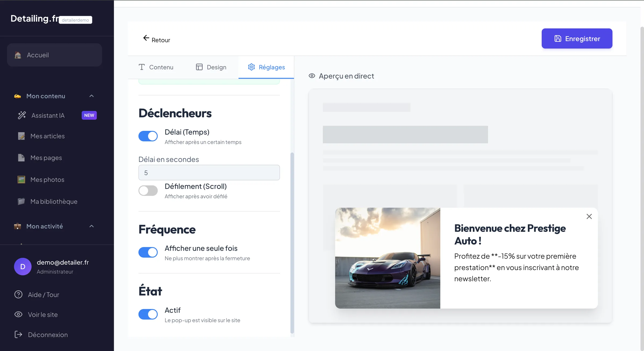Screen dimensions: 644x351
Task: Switch to the Design tab
Action: pyautogui.click(x=211, y=67)
